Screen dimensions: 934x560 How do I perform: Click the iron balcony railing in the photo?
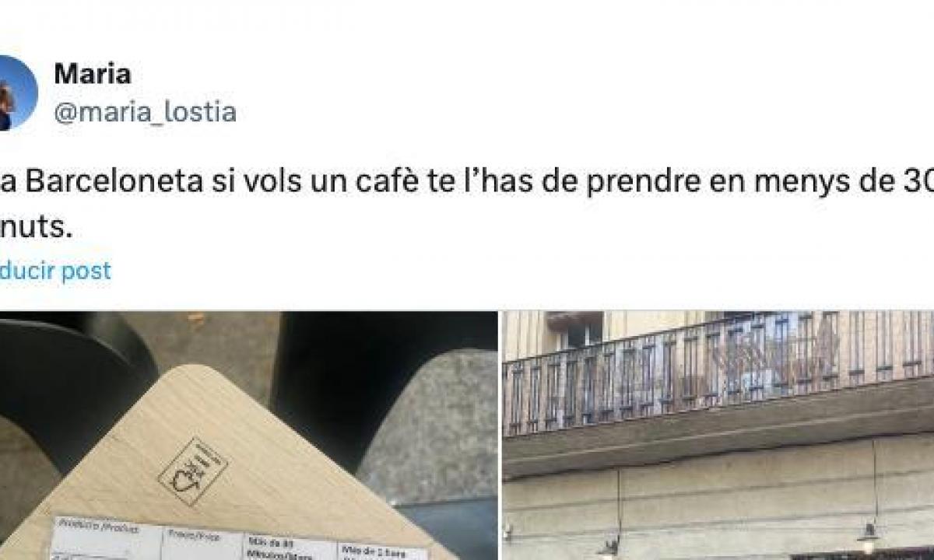coord(718,372)
